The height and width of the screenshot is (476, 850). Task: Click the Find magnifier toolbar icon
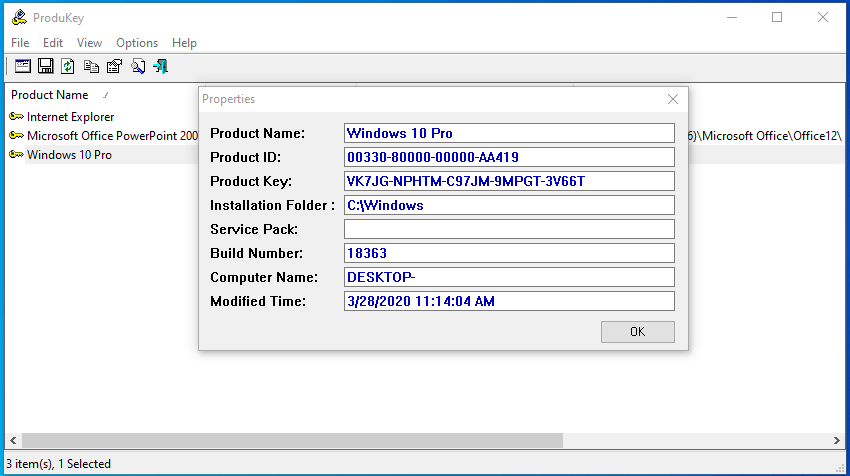(x=138, y=66)
